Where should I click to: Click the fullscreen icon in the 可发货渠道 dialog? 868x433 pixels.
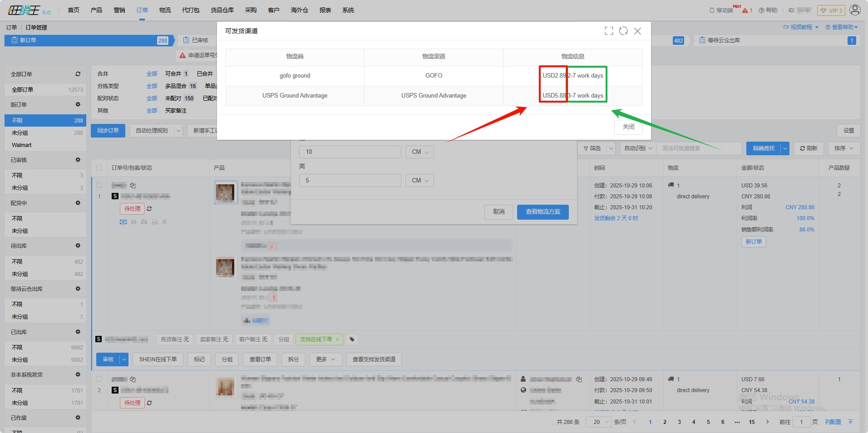tap(609, 31)
